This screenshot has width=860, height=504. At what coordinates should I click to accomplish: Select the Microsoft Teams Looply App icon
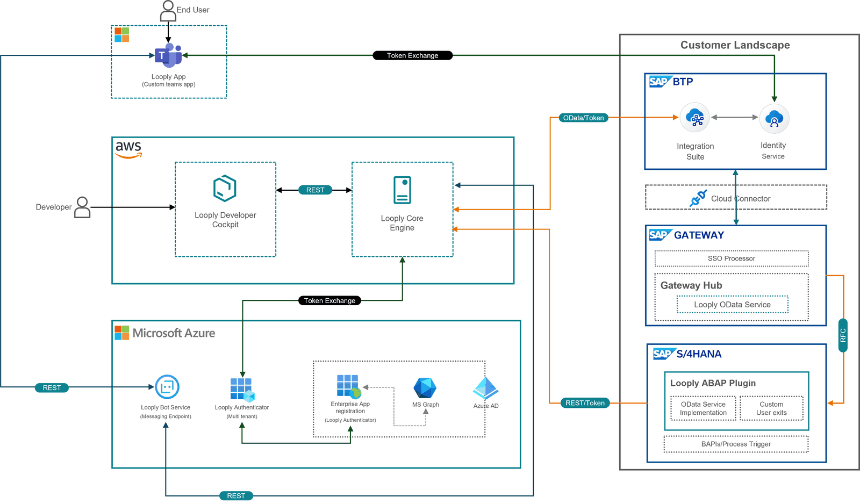coord(169,56)
